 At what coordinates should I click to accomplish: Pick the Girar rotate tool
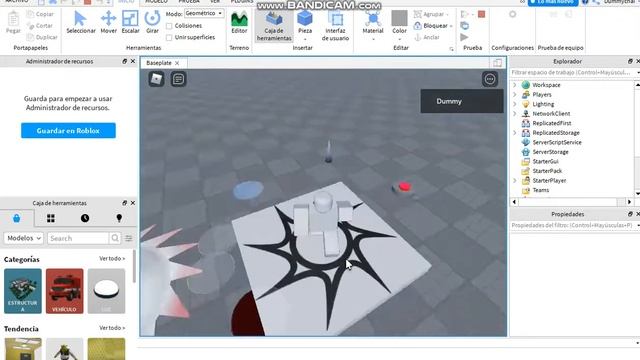[x=152, y=22]
